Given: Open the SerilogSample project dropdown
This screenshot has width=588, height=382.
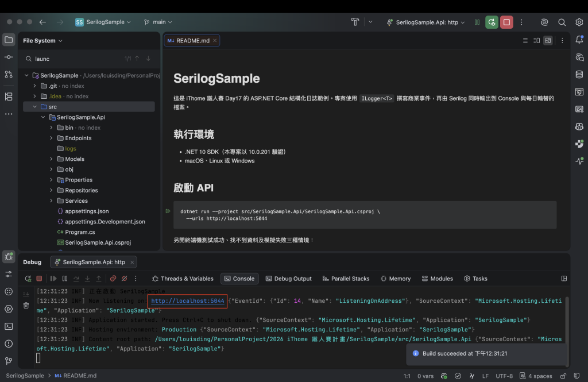Looking at the screenshot, I should [x=103, y=22].
